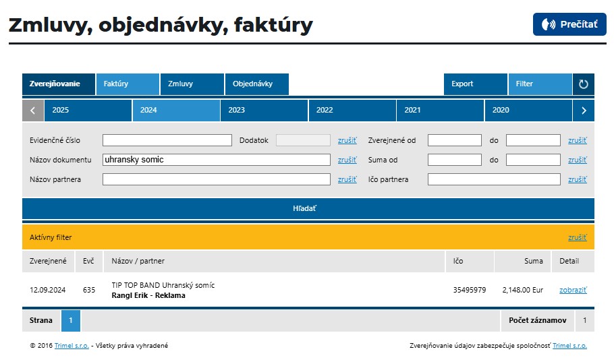Focus the Názov partnera text field
The height and width of the screenshot is (364, 614).
click(216, 179)
